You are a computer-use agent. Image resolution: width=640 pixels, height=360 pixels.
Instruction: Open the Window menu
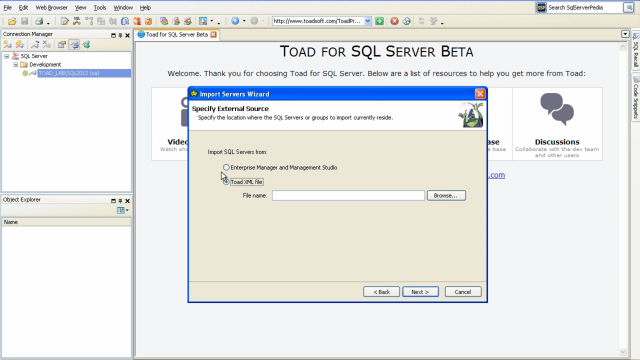tap(123, 7)
